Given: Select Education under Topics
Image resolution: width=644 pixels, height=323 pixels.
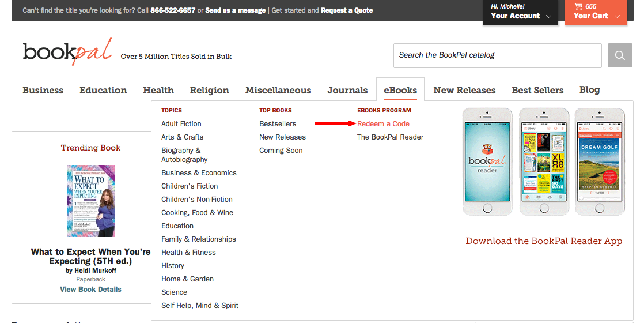Looking at the screenshot, I should point(177,226).
